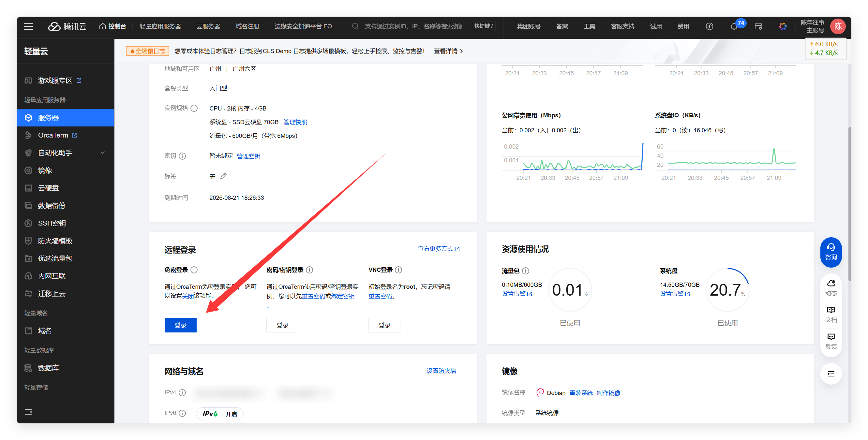Click info icon next to VNC登录

(x=398, y=270)
